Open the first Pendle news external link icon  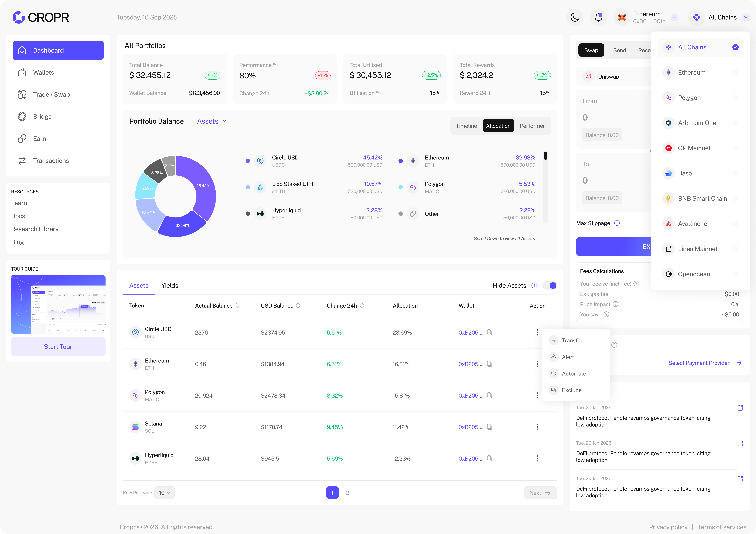coord(740,408)
